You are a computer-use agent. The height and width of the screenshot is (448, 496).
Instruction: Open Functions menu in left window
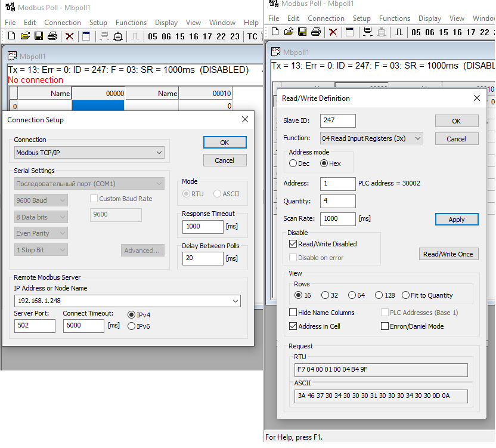[x=131, y=23]
